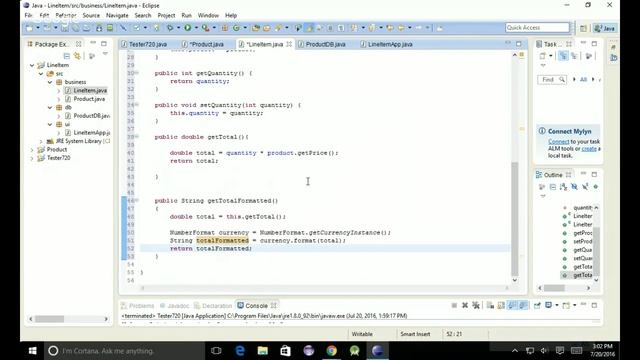640x360 pixels.
Task: Collapse the src folder node
Action: [41, 74]
